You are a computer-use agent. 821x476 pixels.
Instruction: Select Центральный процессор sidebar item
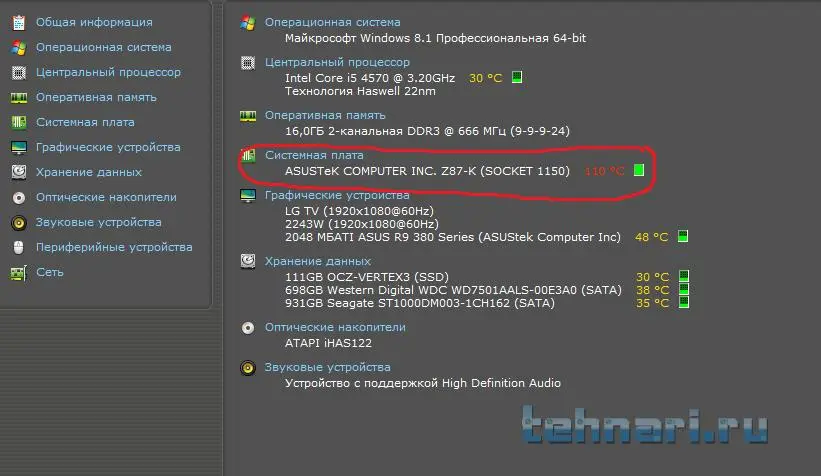pos(108,72)
